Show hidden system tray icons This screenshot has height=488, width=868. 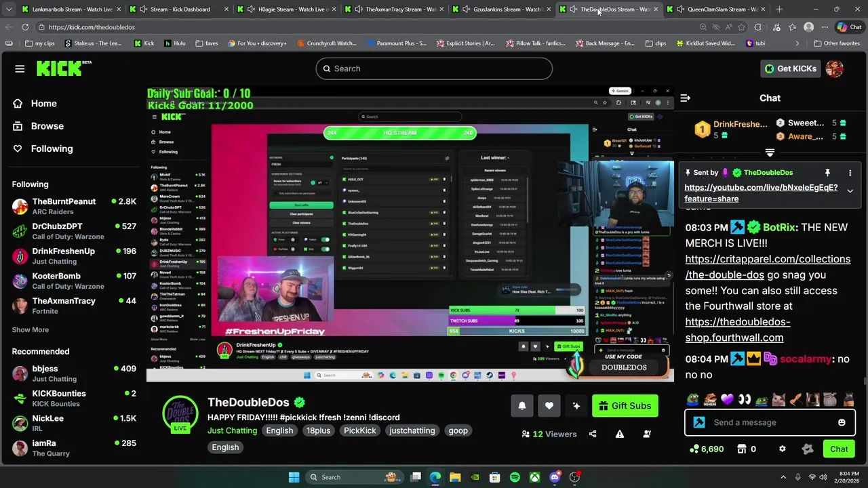(783, 477)
